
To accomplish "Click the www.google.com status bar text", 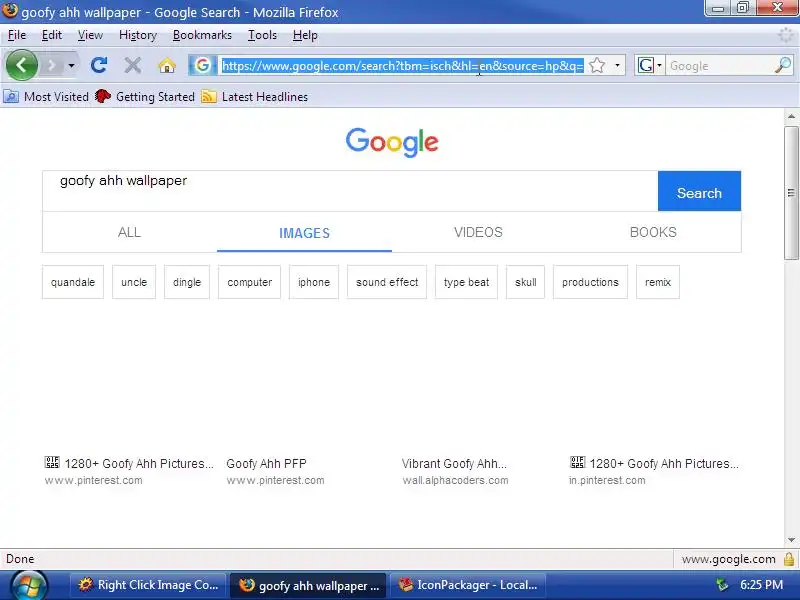I will click(729, 559).
